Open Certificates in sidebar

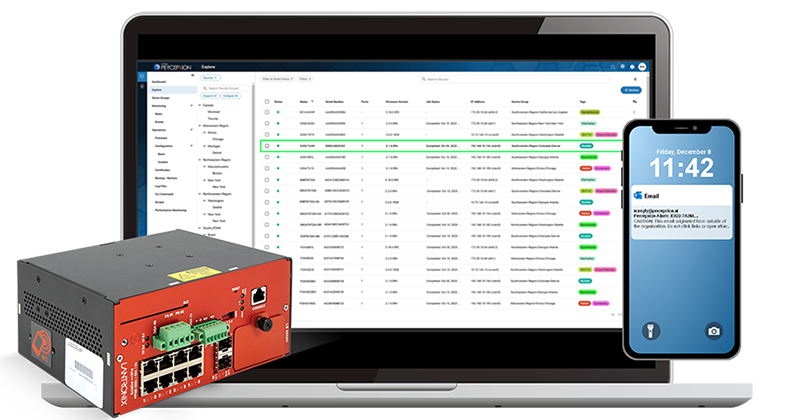coord(162,170)
